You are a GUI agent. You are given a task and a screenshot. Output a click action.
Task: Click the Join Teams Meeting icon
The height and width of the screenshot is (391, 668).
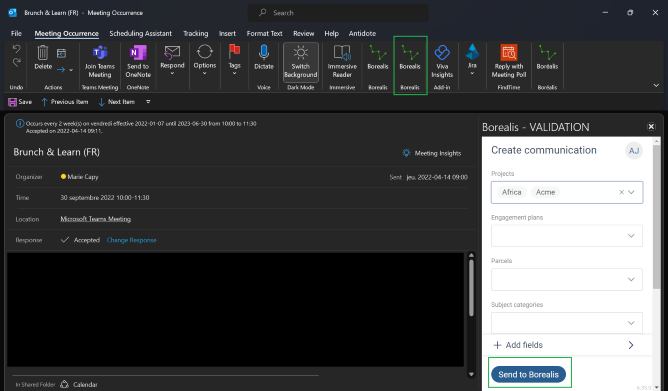(100, 62)
